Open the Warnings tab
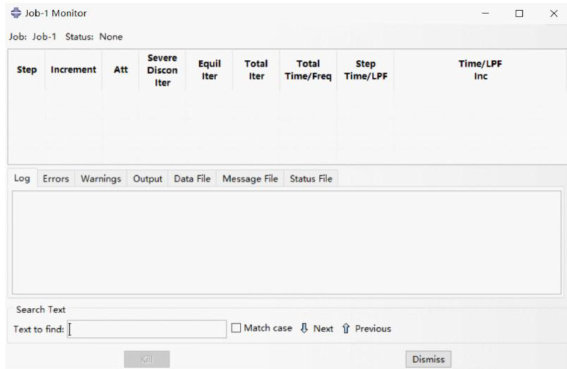Image resolution: width=567 pixels, height=369 pixels. point(101,178)
